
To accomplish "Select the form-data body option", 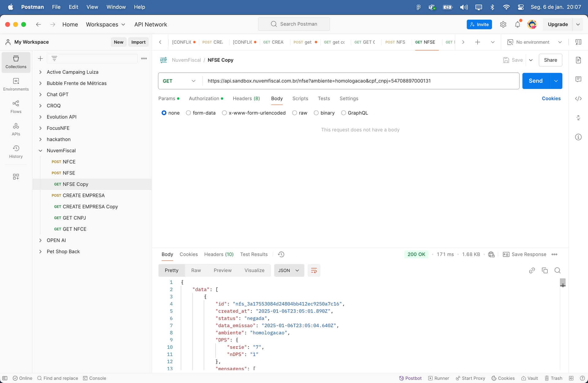I will 201,113.
